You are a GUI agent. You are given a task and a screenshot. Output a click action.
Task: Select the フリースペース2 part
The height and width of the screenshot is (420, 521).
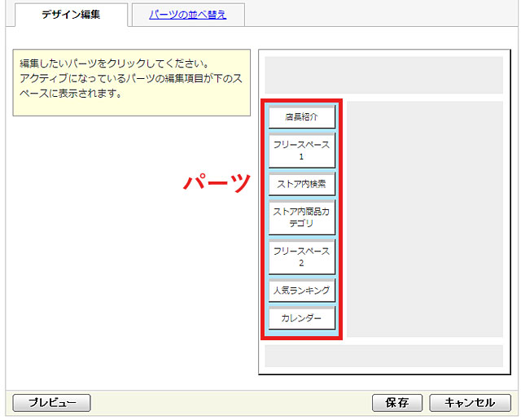[302, 257]
